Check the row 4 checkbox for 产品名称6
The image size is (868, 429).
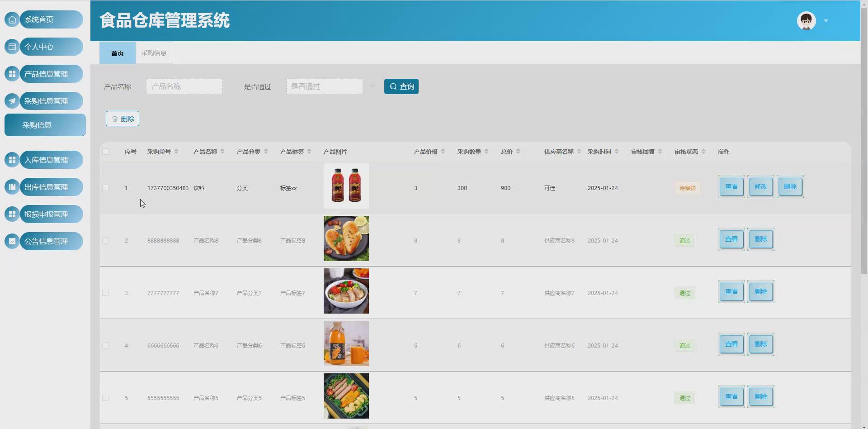click(105, 345)
